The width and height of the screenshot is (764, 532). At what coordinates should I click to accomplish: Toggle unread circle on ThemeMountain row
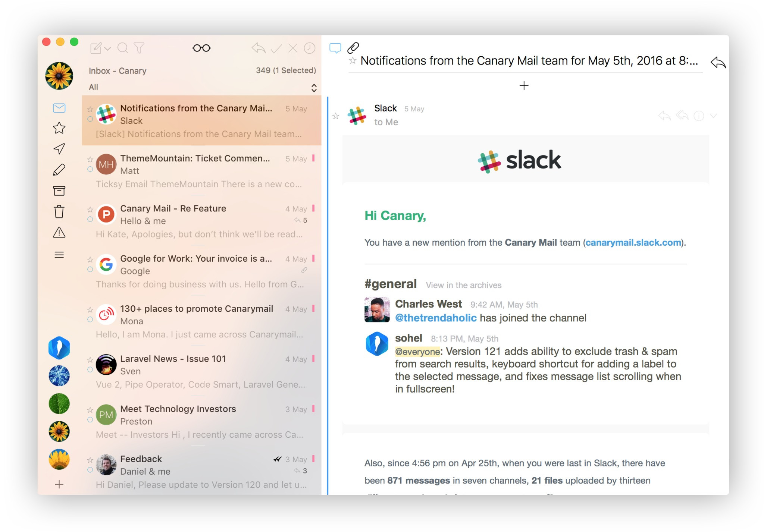tap(90, 169)
